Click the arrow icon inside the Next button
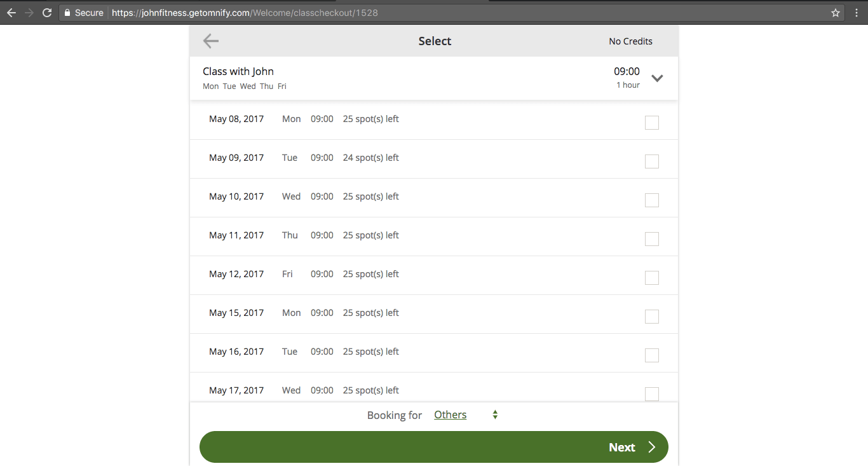 [x=651, y=447]
